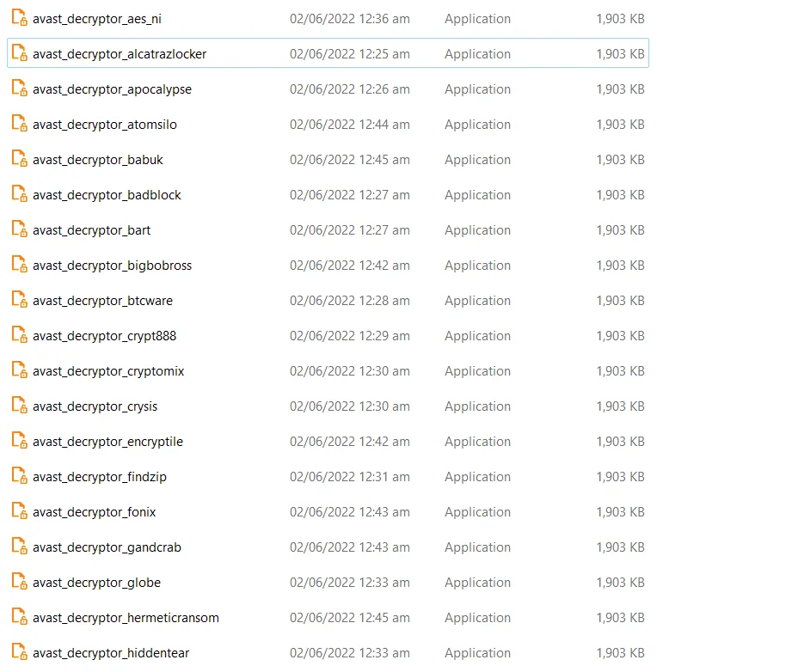Click file name avast_decryptor_gandcrab
Viewport: 792px width, 672px height.
(107, 547)
